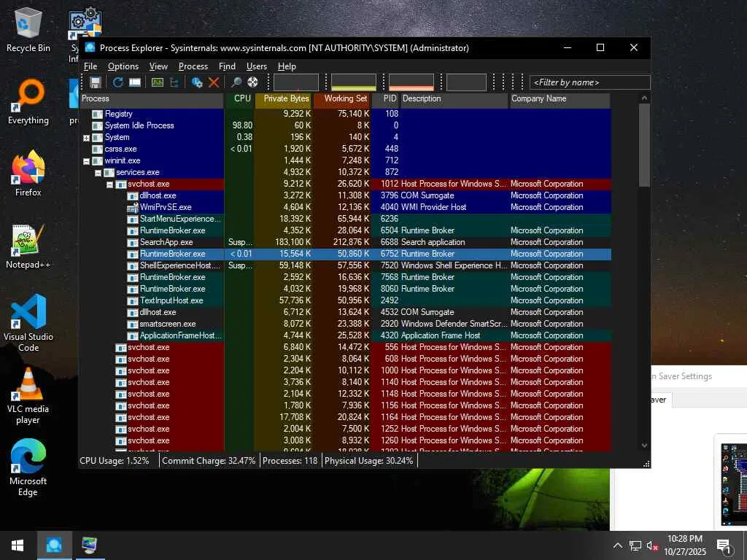Open the Everything desktop shortcut

[x=28, y=102]
